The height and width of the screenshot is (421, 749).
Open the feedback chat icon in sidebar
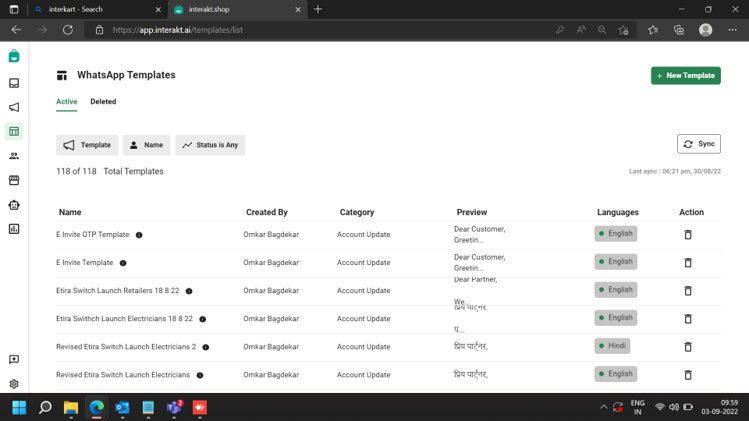click(14, 359)
